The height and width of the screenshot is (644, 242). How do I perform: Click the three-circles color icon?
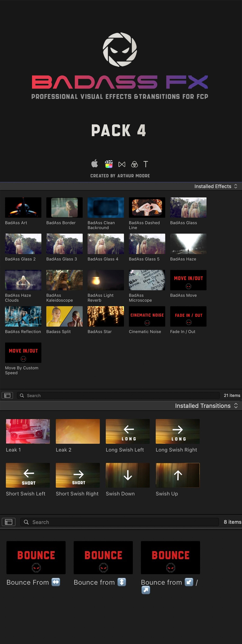tap(135, 165)
